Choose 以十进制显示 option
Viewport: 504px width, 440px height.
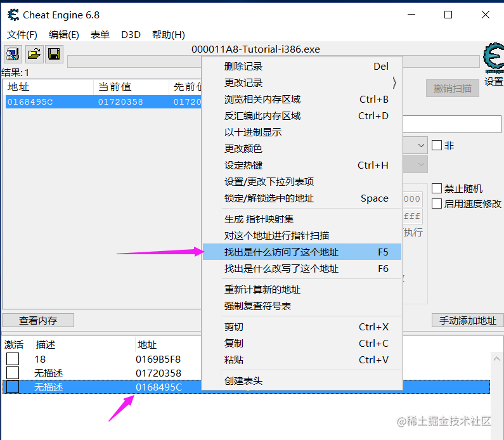302,132
